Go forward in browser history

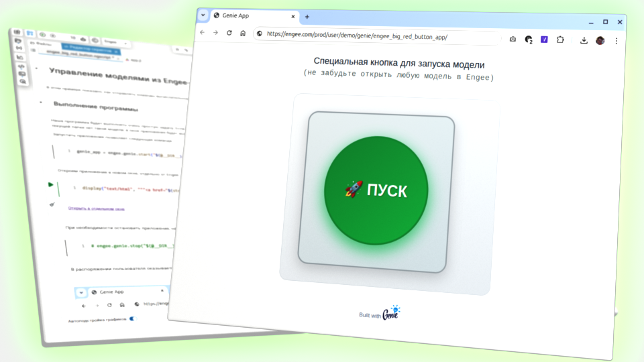[x=215, y=32]
